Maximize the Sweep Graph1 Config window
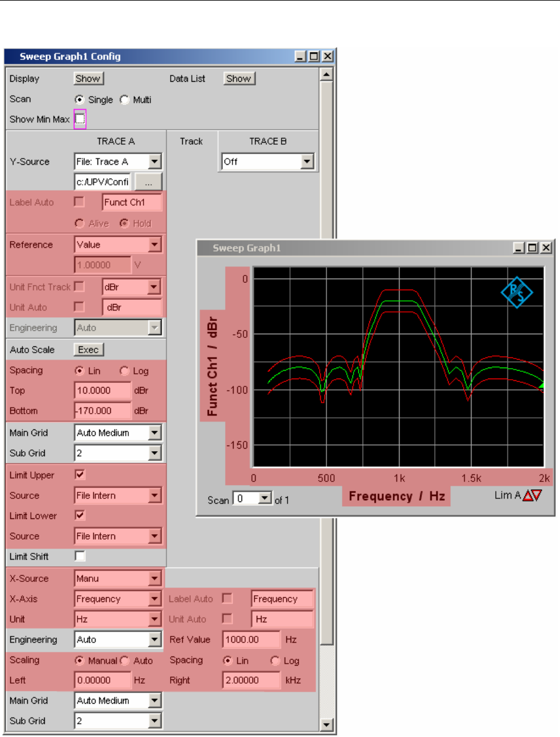 click(x=314, y=56)
